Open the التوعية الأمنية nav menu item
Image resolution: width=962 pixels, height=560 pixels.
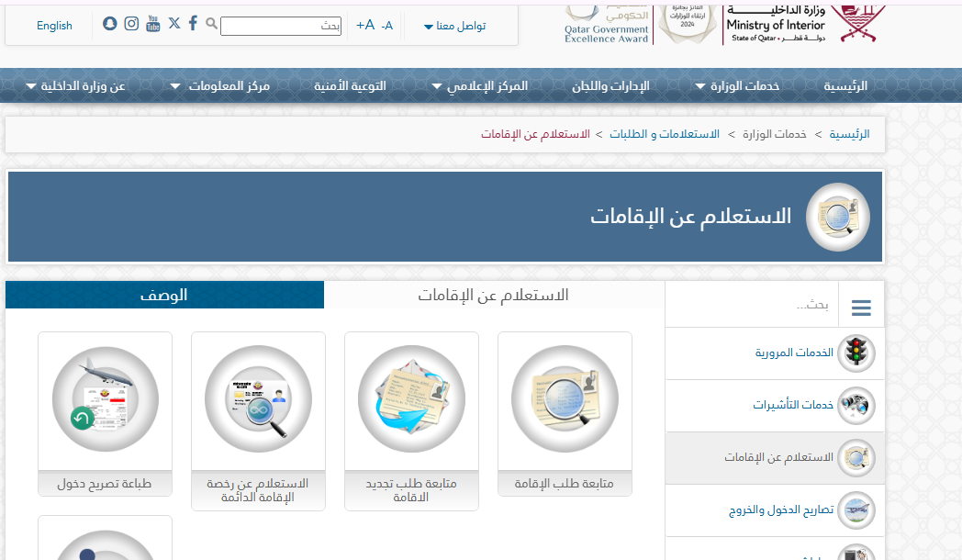(350, 86)
